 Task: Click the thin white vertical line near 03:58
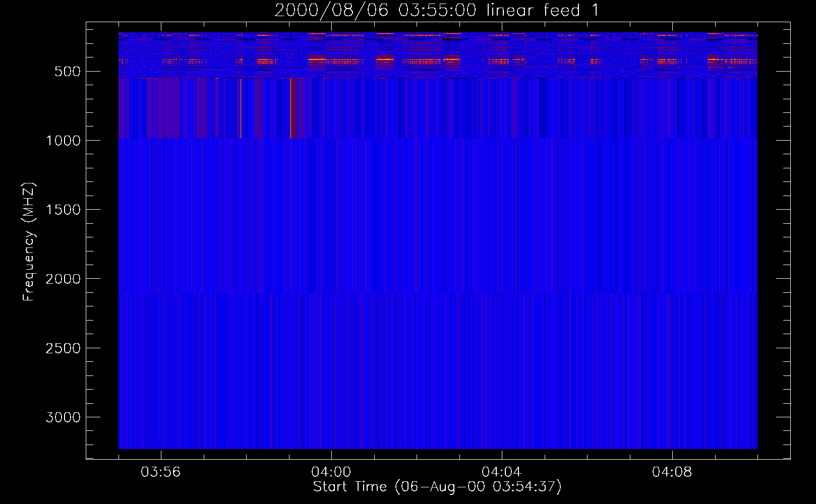241,108
